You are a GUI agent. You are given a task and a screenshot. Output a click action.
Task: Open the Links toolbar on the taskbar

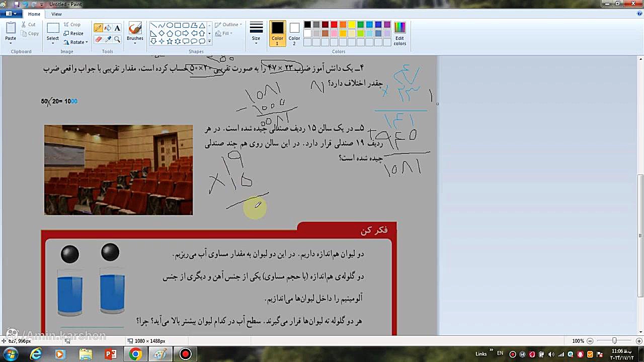(480, 354)
